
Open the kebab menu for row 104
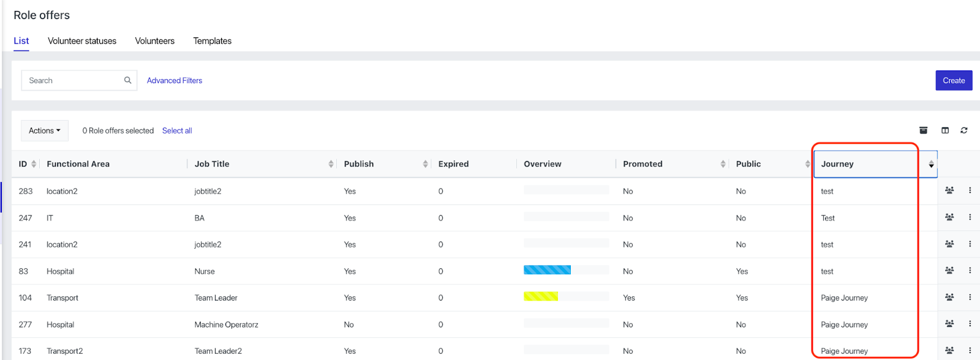click(x=970, y=298)
